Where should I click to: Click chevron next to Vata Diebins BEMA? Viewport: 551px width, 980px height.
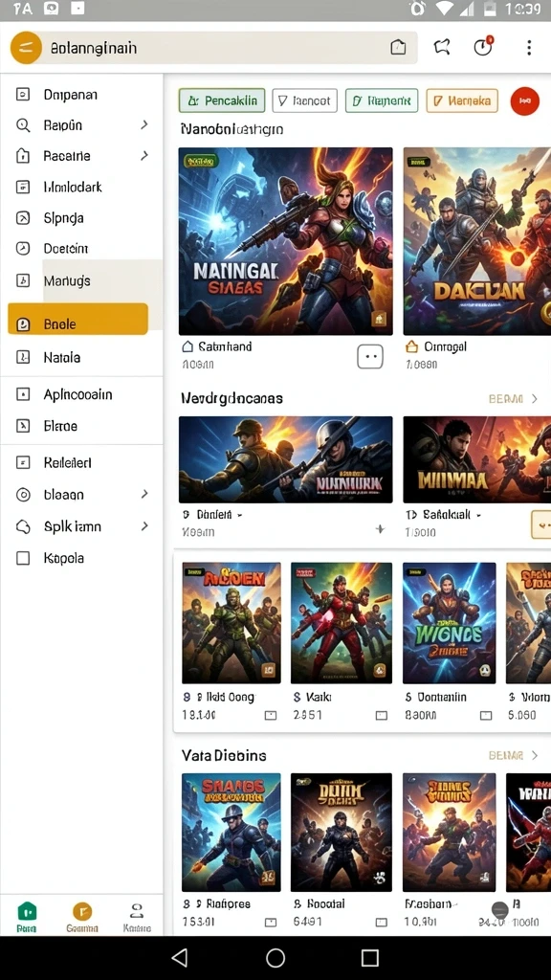coord(535,755)
